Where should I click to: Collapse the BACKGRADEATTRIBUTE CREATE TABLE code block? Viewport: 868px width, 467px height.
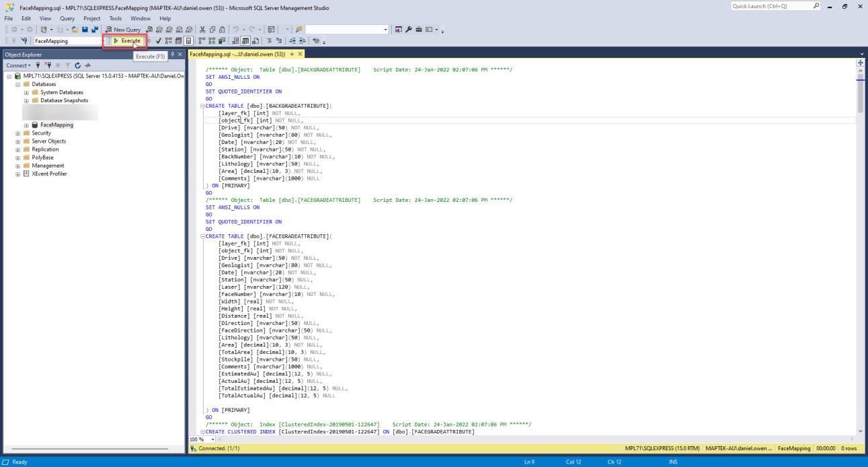tap(202, 106)
